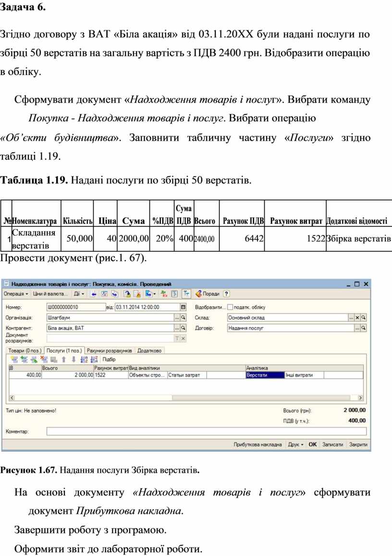Viewport: 392px width, 556px height.
Task: Move the table row down with arrow icon
Action: 73,359
